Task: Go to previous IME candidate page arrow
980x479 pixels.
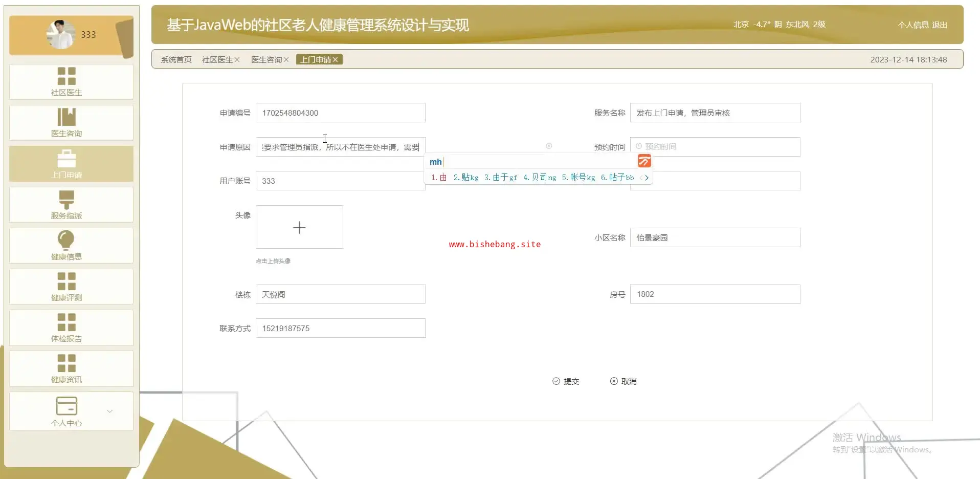Action: (x=641, y=178)
